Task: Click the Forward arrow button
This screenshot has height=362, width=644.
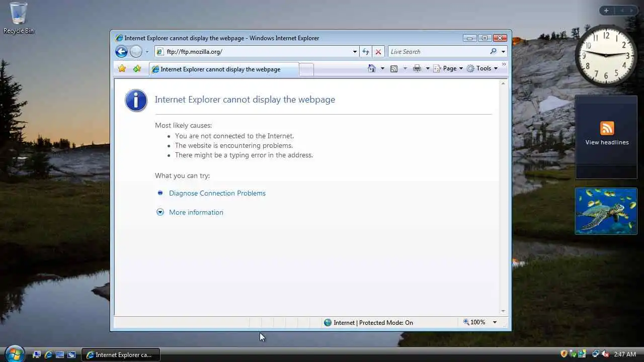Action: pyautogui.click(x=136, y=51)
